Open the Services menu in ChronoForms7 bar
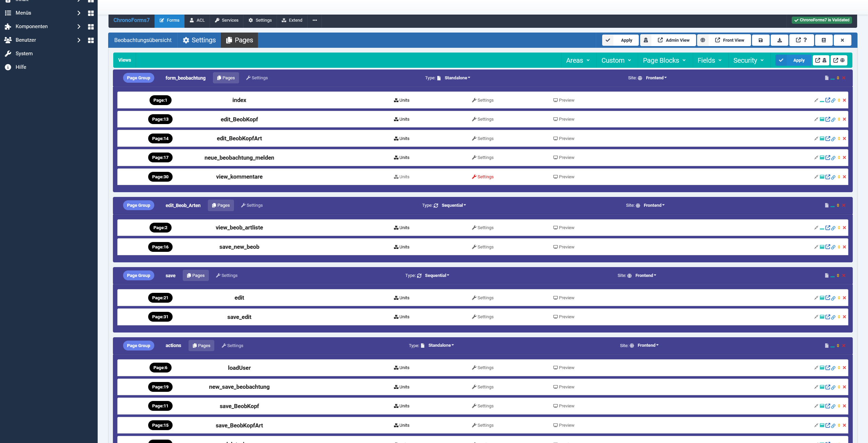The width and height of the screenshot is (868, 443). (226, 20)
